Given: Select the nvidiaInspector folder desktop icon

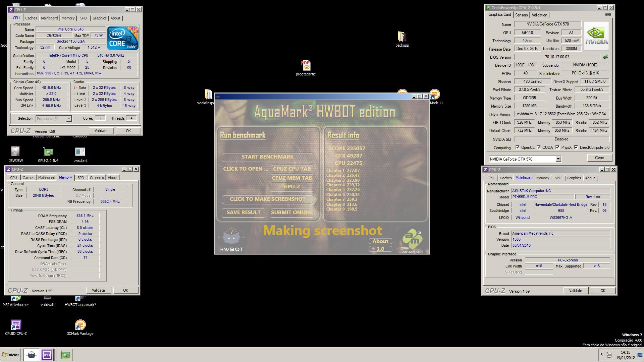Looking at the screenshot, I should (x=205, y=97).
